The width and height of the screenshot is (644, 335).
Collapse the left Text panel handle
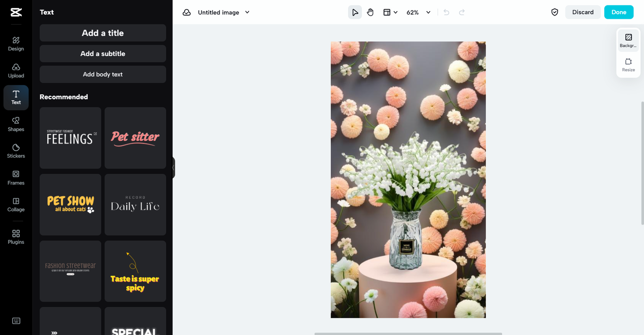pos(174,168)
